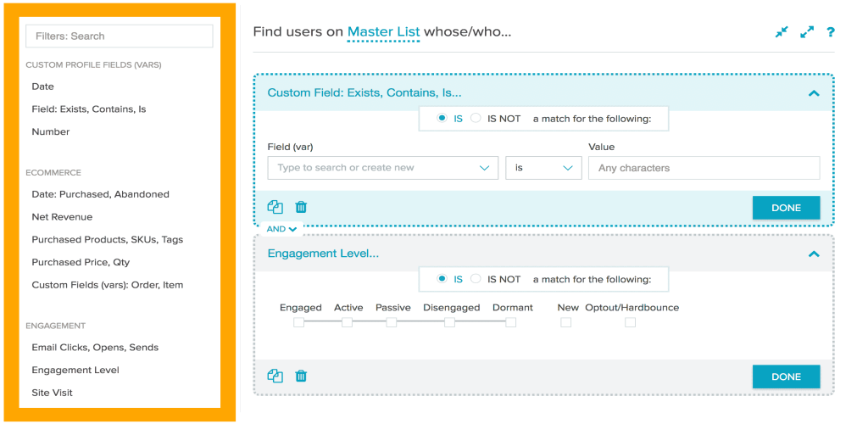Change the AND operator dropdown
The height and width of the screenshot is (424, 868).
(281, 229)
